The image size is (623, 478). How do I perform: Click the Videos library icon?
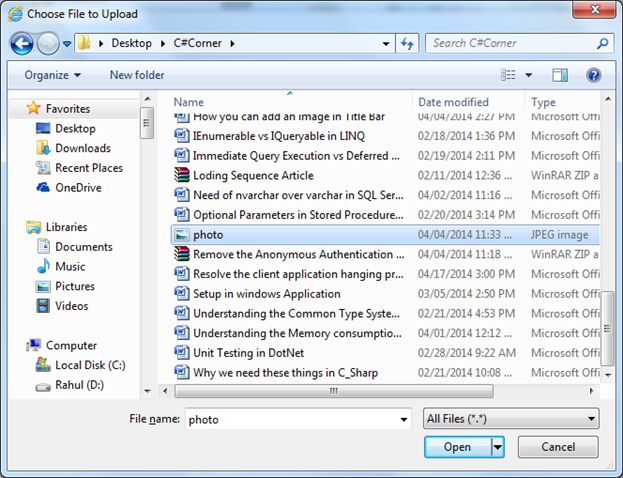tap(43, 306)
